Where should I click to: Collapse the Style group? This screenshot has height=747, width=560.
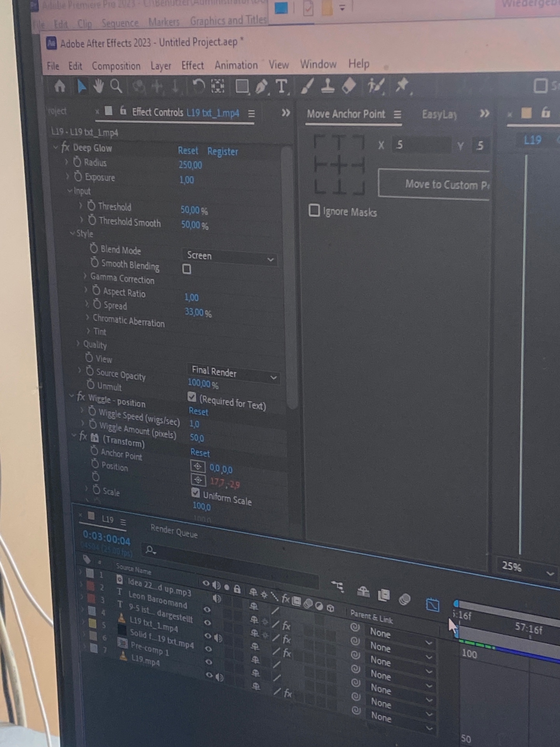[x=72, y=233]
